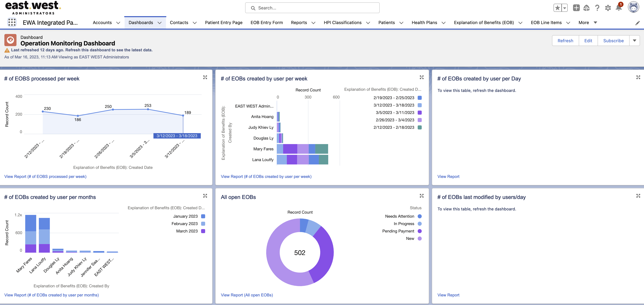644x305 pixels.
Task: Expand the 'All open EOBs' chart widget
Action: tap(422, 196)
